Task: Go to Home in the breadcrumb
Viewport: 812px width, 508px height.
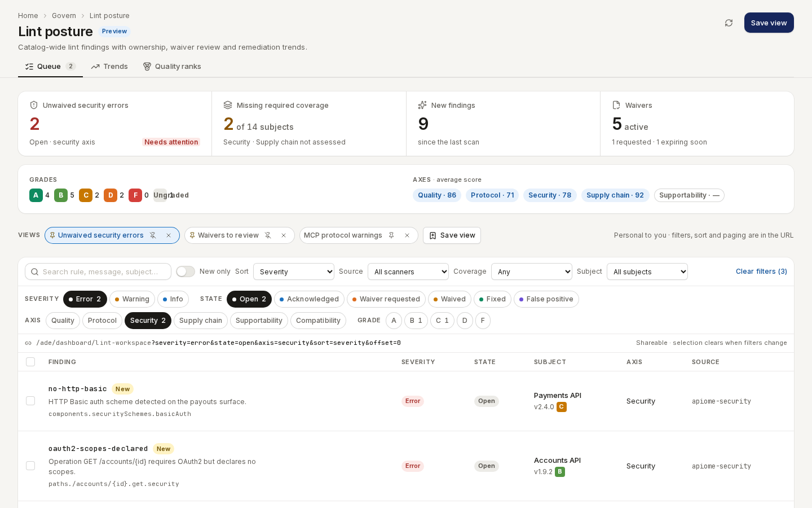Action: click(x=28, y=16)
